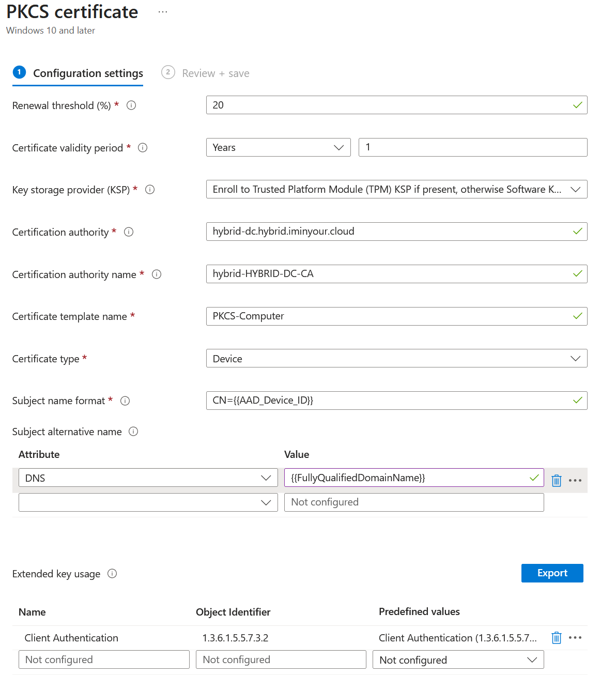The image size is (616, 675).
Task: Click the Subject alternative name info icon
Action: pyautogui.click(x=133, y=432)
